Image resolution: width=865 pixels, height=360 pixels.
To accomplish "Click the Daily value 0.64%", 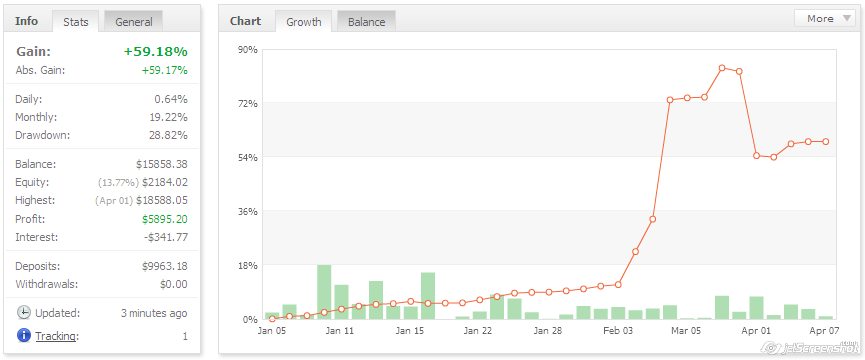I will click(x=171, y=99).
